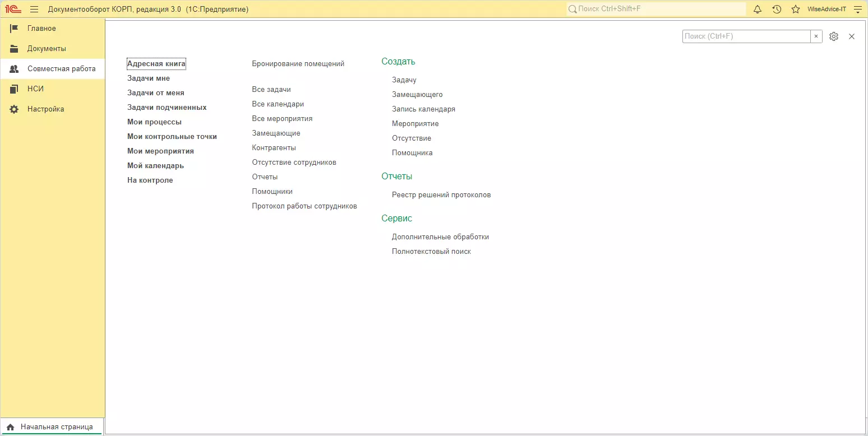Open the Замещающие list
Image resolution: width=868 pixels, height=436 pixels.
276,133
